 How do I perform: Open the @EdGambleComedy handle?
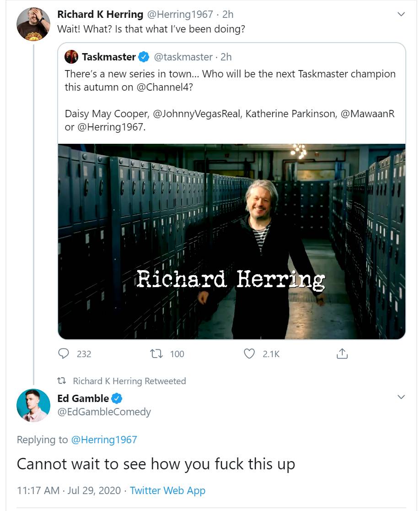click(x=104, y=412)
